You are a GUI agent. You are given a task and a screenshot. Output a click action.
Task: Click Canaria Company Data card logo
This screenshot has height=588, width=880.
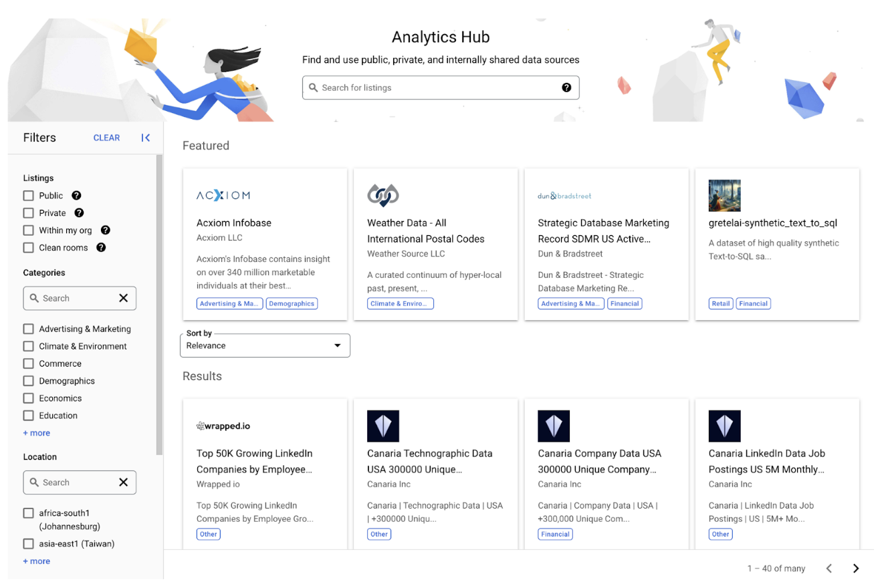(x=554, y=426)
